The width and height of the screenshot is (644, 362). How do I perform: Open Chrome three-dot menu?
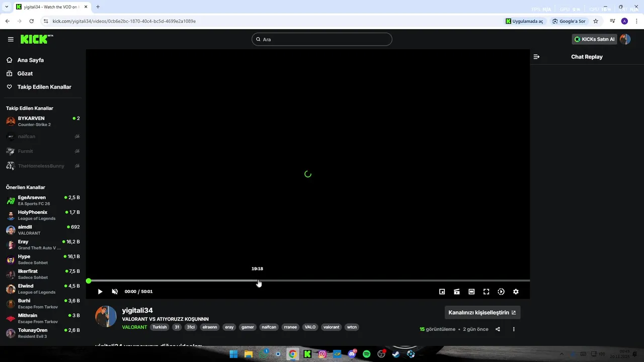pos(637,21)
